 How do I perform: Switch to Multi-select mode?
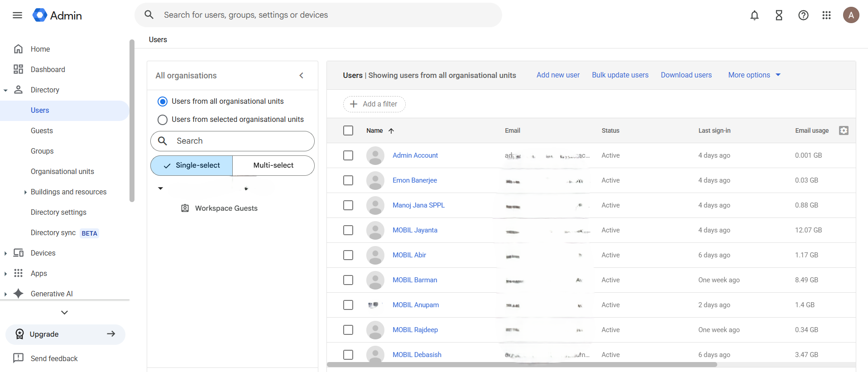[x=273, y=165]
